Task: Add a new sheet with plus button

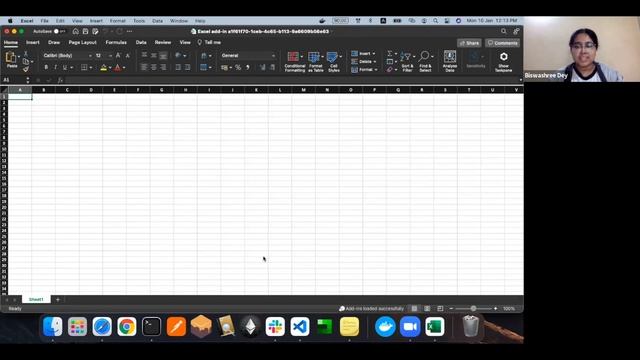Action: point(58,300)
